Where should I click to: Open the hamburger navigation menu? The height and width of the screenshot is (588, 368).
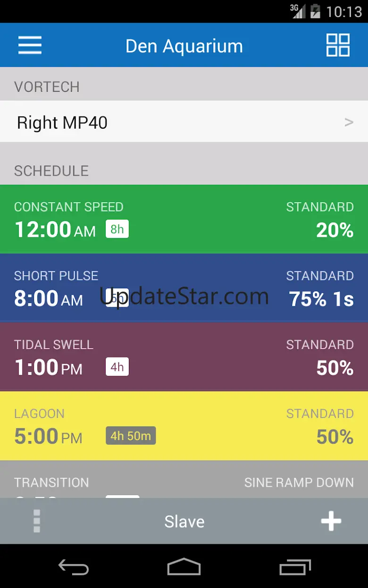(x=30, y=45)
